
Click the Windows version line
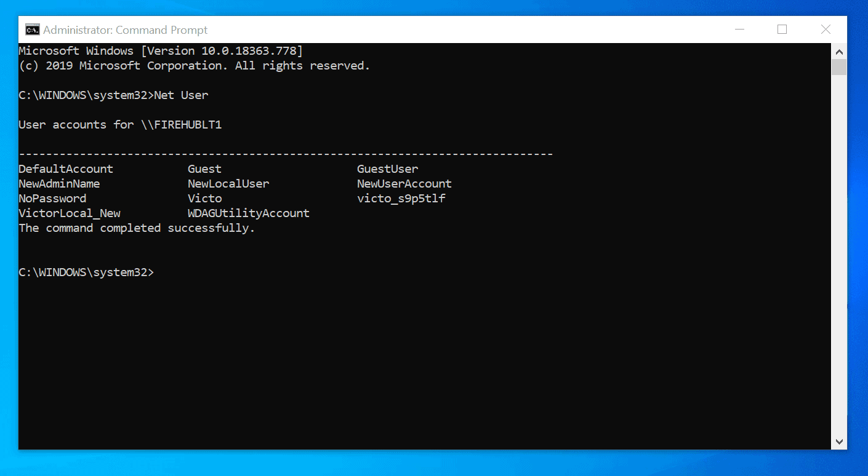click(160, 50)
